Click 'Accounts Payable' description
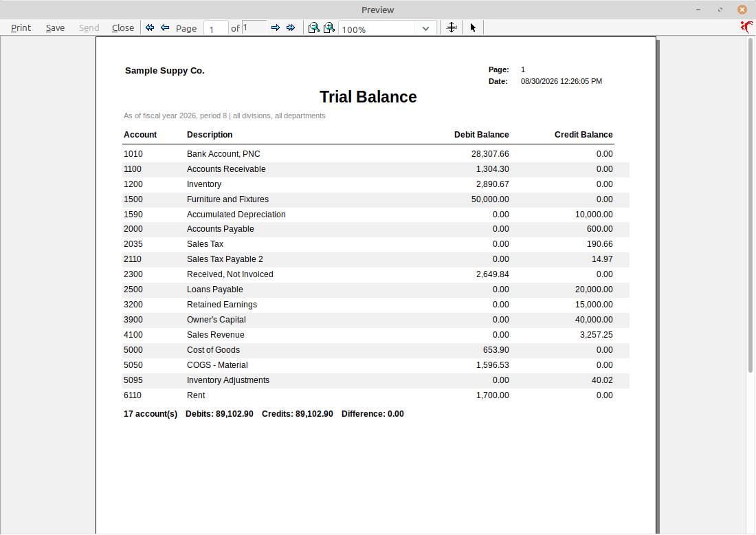756x535 pixels. [221, 229]
